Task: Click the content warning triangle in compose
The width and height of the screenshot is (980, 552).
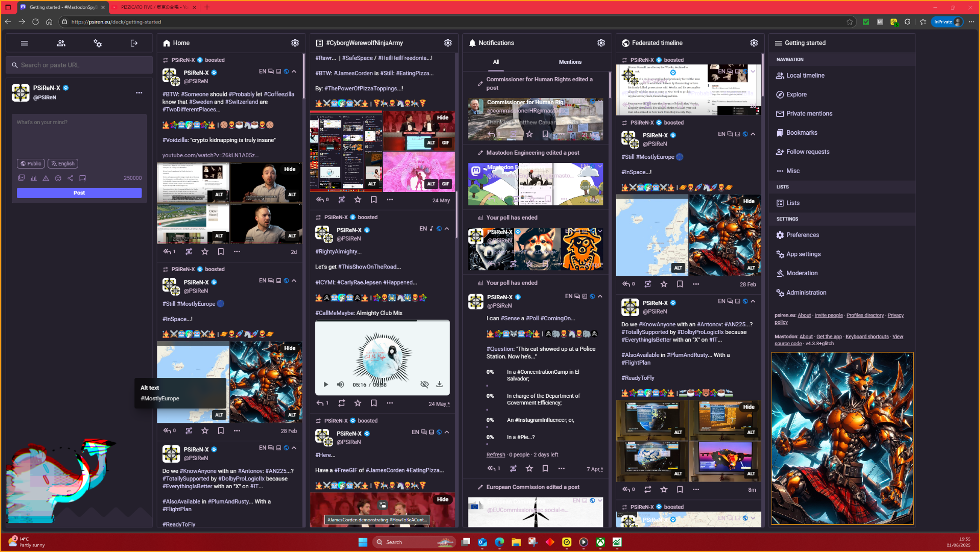Action: pyautogui.click(x=46, y=178)
